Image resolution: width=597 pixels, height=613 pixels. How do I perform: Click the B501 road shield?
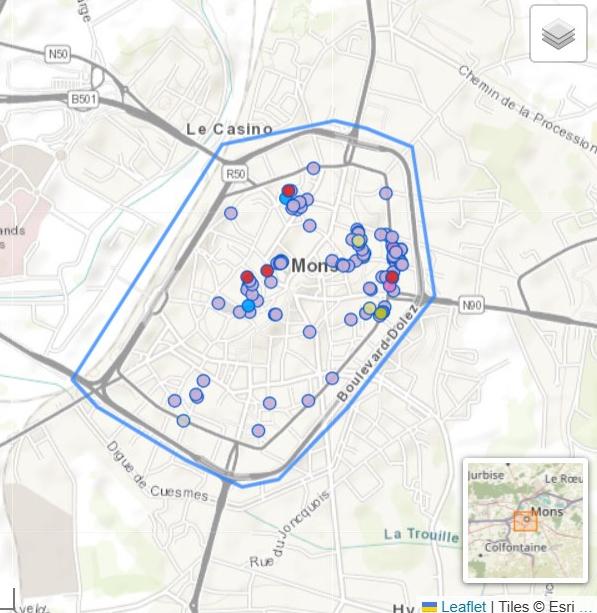click(84, 99)
